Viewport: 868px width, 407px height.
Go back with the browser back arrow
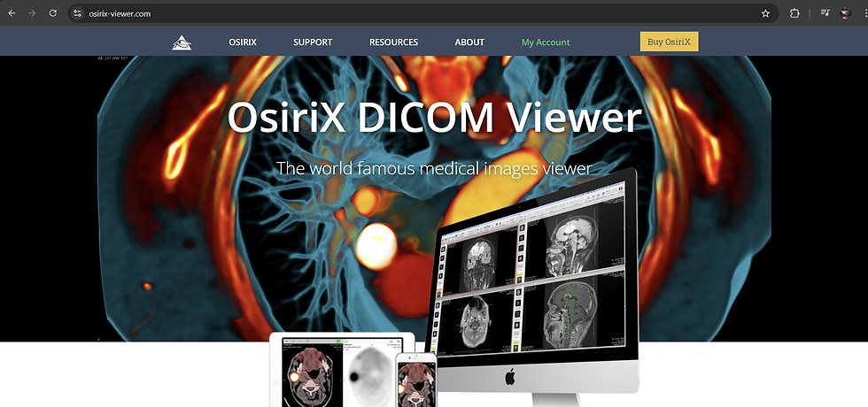click(12, 13)
